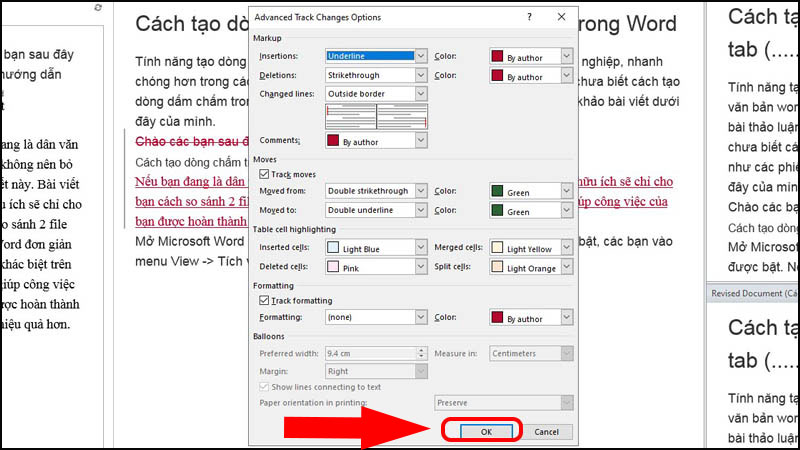
Task: Click the Cancel button
Action: pos(546,431)
